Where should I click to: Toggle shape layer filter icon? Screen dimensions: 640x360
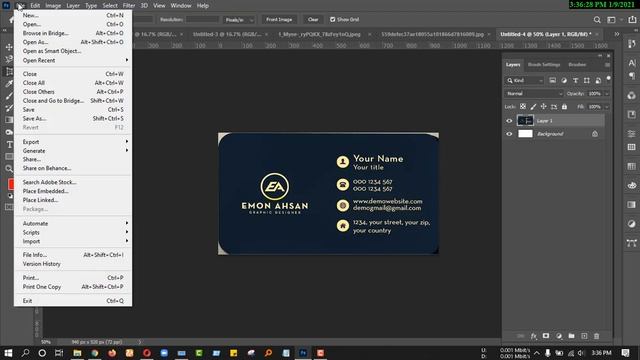click(587, 80)
